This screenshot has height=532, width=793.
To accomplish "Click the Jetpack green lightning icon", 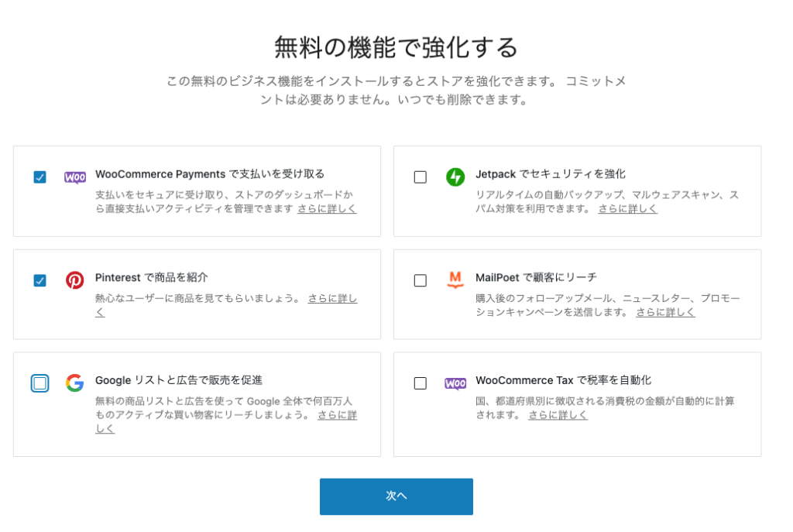I will click(455, 177).
